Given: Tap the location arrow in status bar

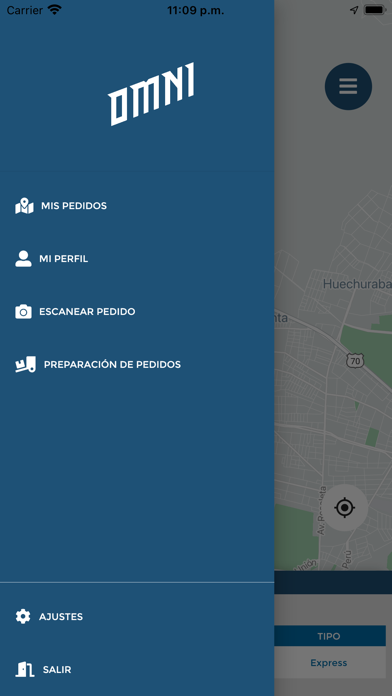Looking at the screenshot, I should (354, 10).
